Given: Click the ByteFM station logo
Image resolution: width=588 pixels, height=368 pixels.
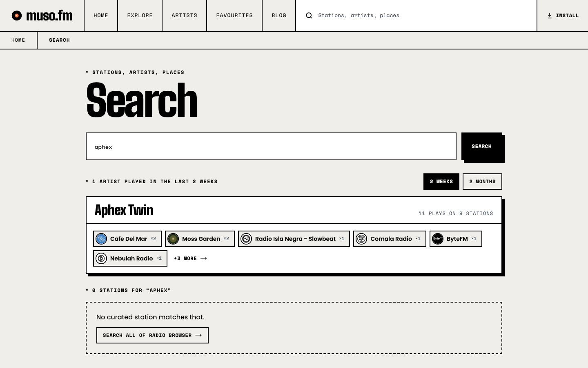Looking at the screenshot, I should [438, 239].
